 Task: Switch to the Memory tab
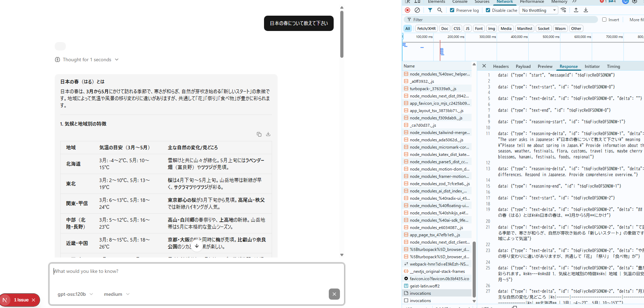pos(559,2)
